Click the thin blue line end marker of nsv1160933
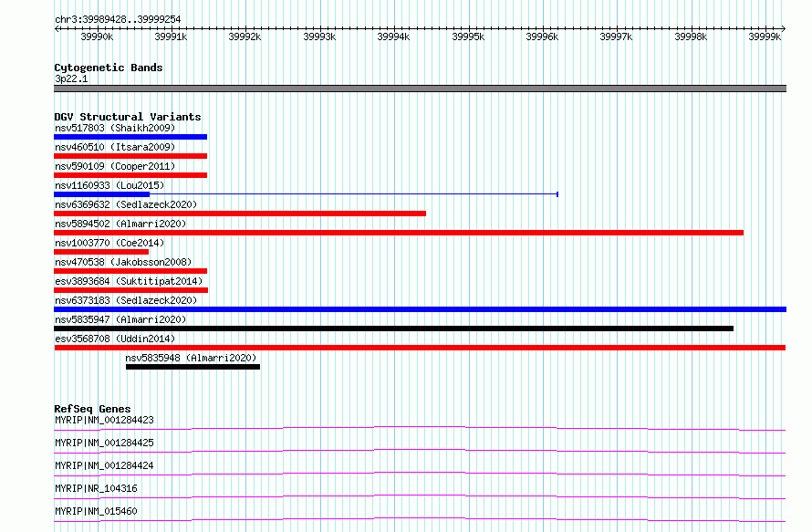 (x=557, y=194)
